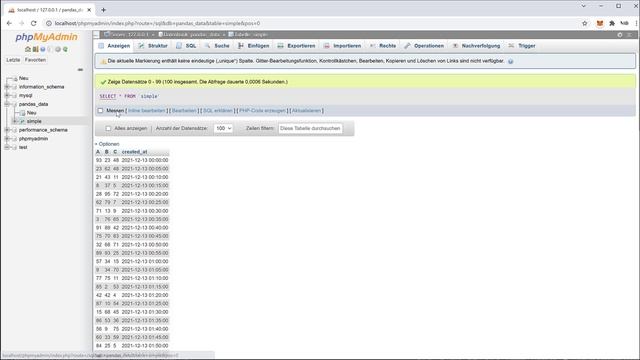
Task: Click browser back arrow
Action: pos(9,23)
